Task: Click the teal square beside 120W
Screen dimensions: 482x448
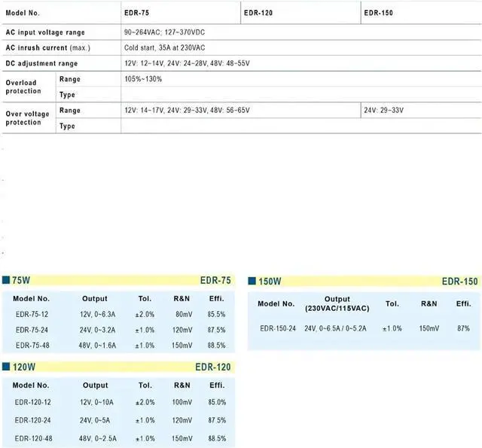Action: [6, 367]
